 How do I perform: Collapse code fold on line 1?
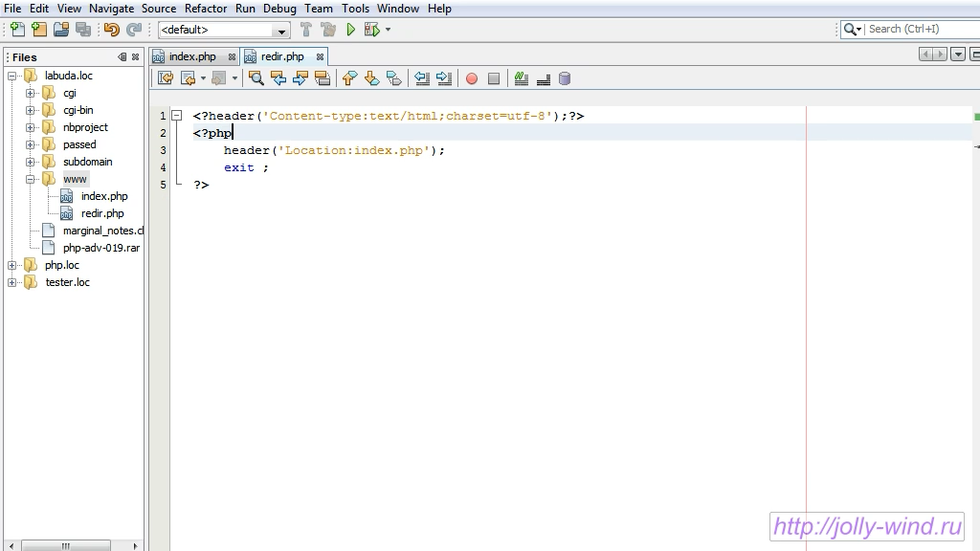[x=177, y=116]
